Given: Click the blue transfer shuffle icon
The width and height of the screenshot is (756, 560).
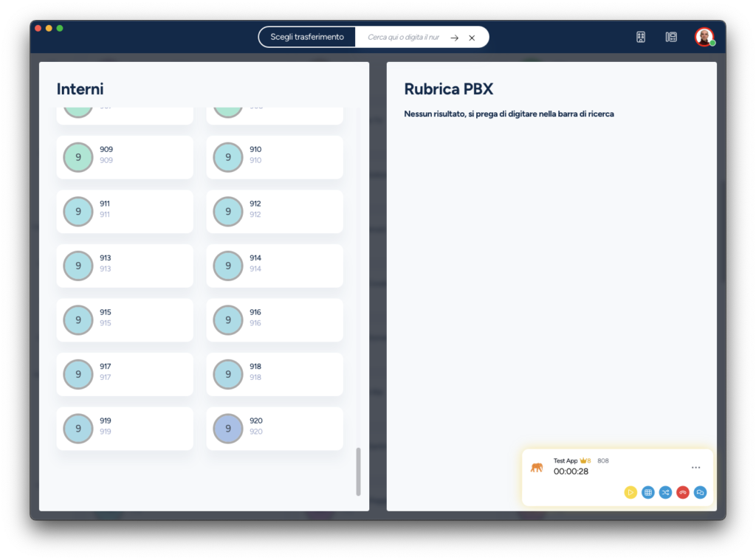Looking at the screenshot, I should [x=665, y=492].
